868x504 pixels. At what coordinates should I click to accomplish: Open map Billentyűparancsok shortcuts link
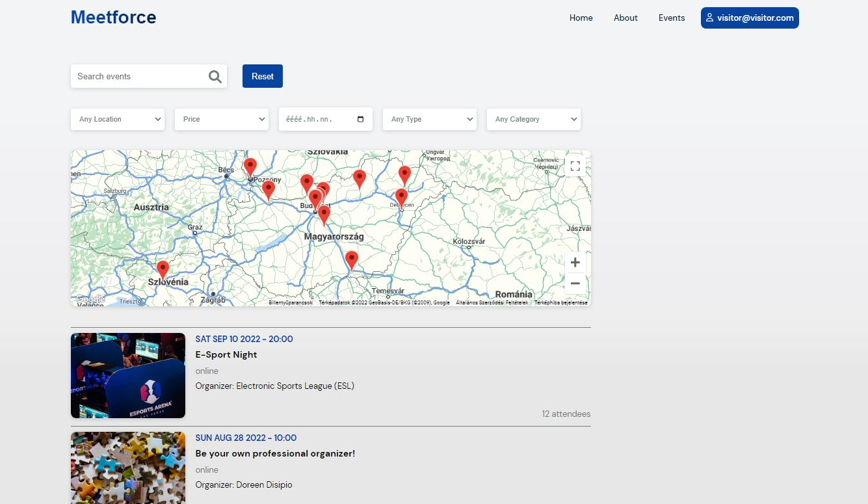[291, 303]
